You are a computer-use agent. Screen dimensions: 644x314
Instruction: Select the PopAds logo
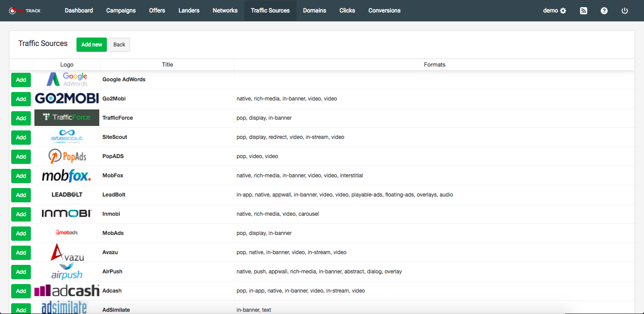click(67, 156)
